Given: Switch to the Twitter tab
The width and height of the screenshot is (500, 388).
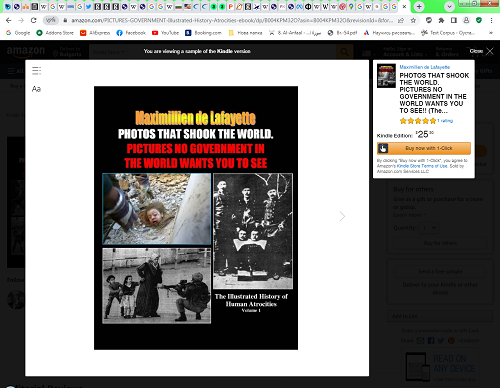Looking at the screenshot, I should click(x=89, y=6).
